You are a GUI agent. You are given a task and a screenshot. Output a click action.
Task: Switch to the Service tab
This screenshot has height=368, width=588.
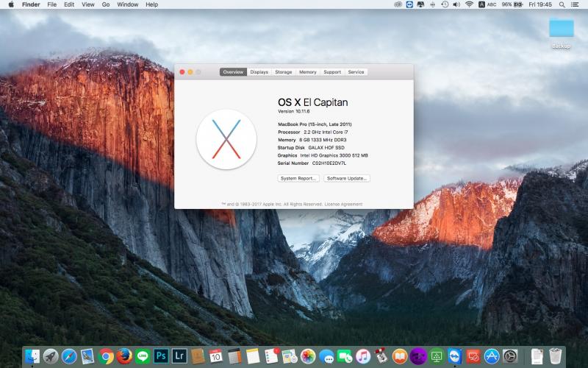(356, 71)
